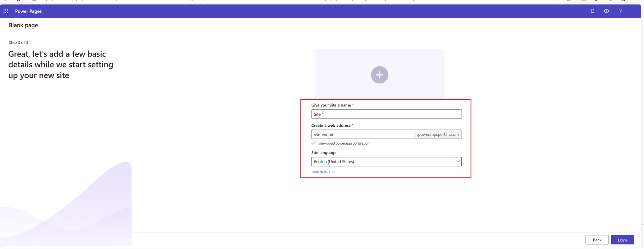Viewport: 644px width, 249px height.
Task: Go back using the Back button
Action: (x=596, y=240)
